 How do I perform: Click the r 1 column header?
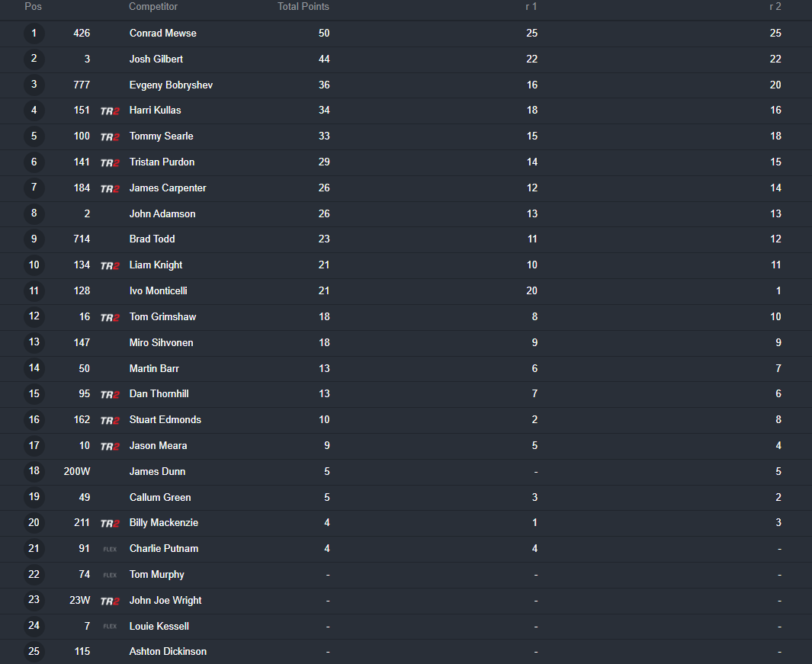coord(531,7)
